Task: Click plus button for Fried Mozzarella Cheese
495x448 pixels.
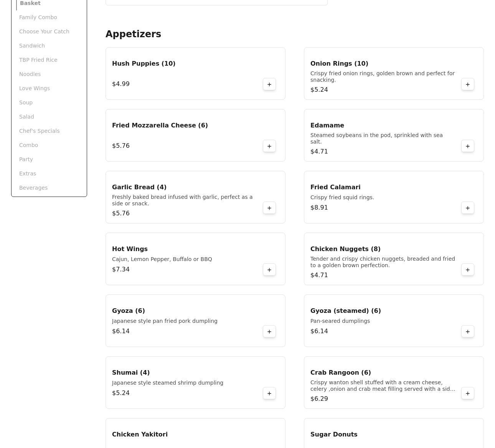Action: pyautogui.click(x=269, y=146)
